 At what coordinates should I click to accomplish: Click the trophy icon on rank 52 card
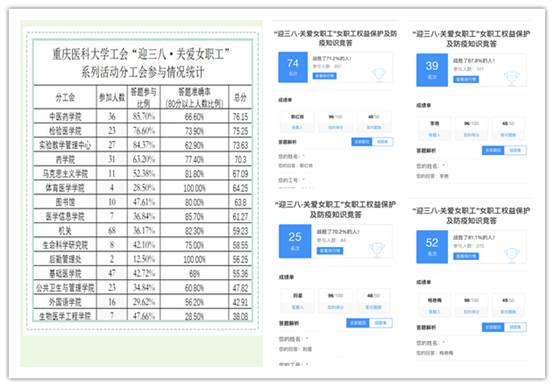pos(512,255)
